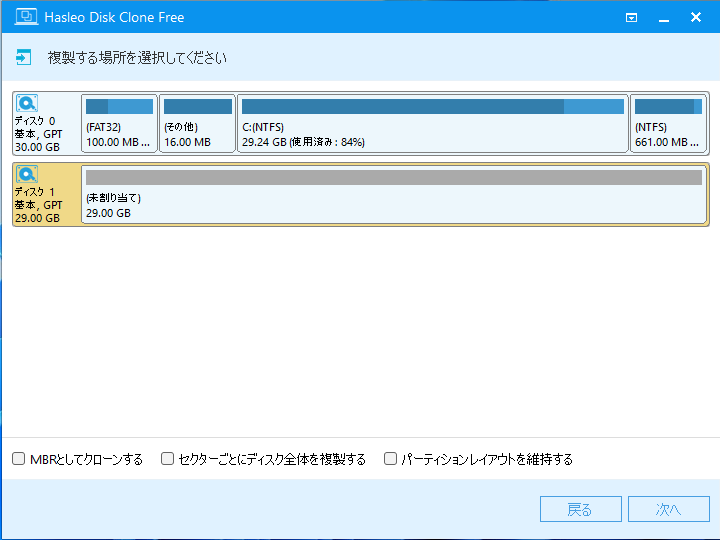Enable the MBRとしてクローンする checkbox
This screenshot has width=720, height=540.
(18, 458)
